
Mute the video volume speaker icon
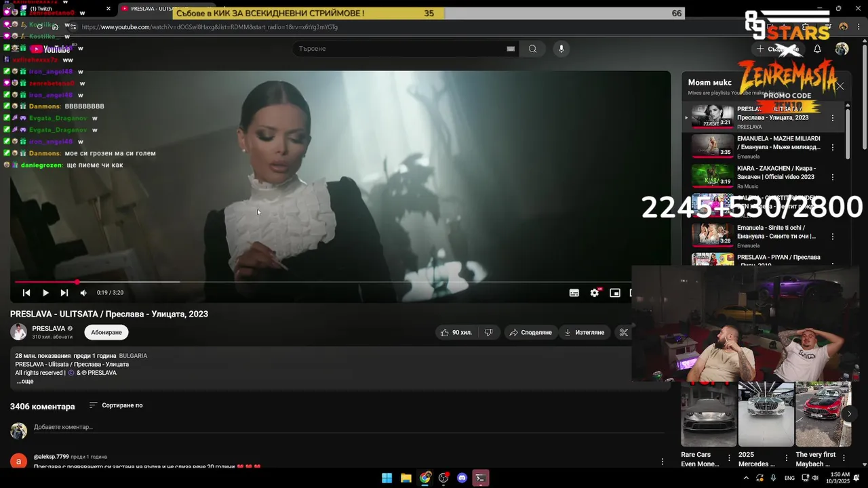point(83,293)
